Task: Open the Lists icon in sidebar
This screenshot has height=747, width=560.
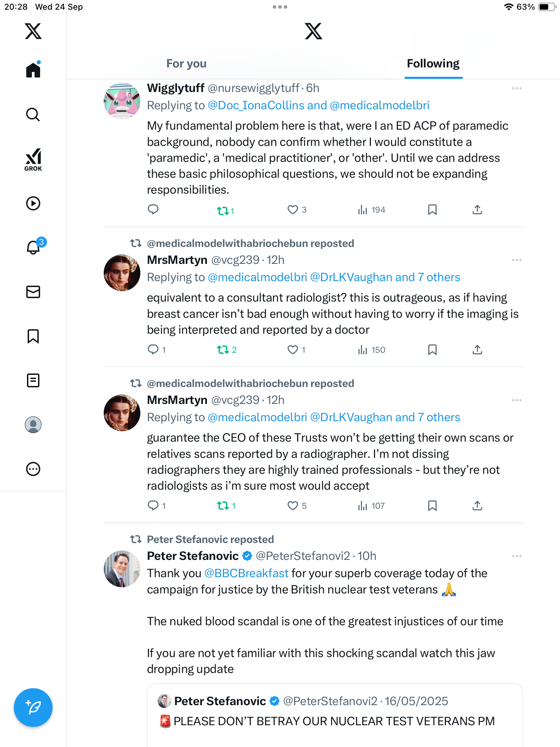Action: (x=33, y=380)
